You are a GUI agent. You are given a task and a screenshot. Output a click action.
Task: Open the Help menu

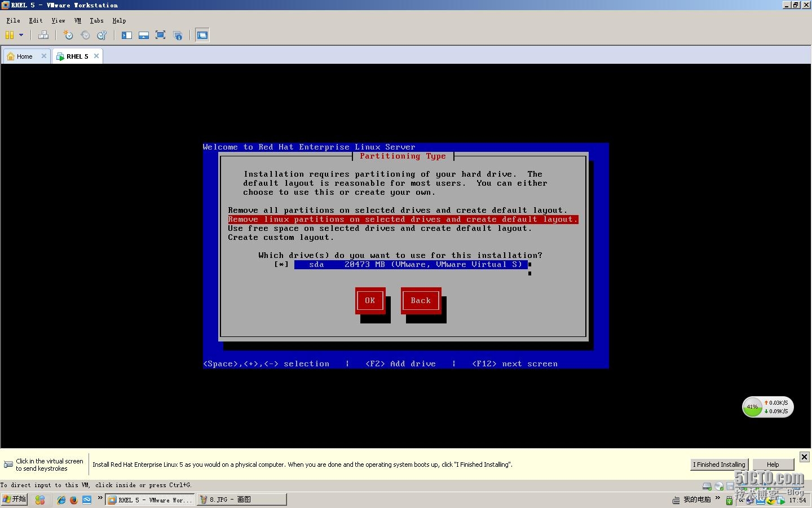click(119, 20)
